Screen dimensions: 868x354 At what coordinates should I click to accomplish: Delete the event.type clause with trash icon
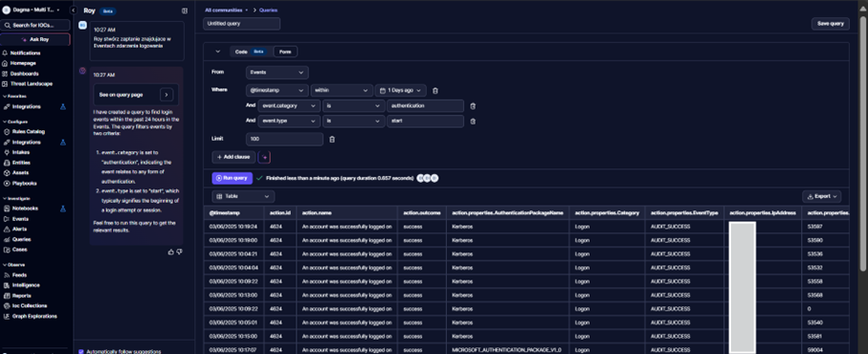point(473,122)
